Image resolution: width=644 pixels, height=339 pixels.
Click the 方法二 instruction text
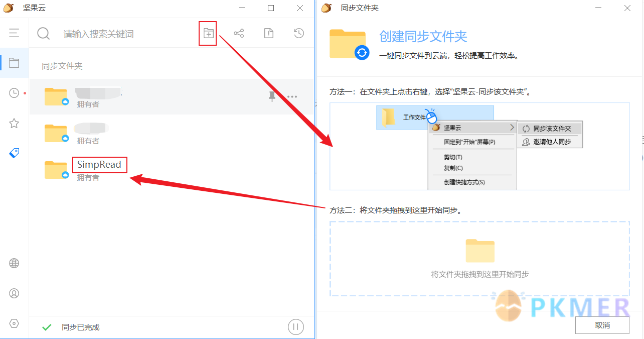(x=395, y=210)
